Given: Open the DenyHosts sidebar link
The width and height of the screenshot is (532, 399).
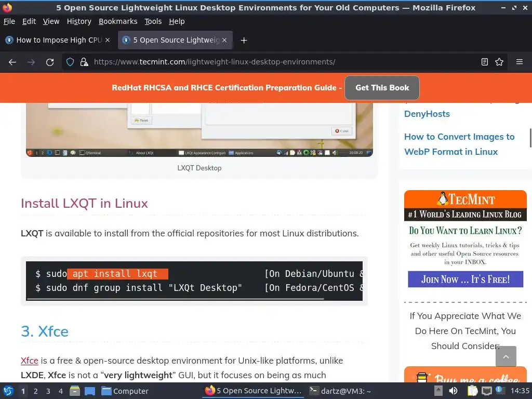Looking at the screenshot, I should point(427,114).
